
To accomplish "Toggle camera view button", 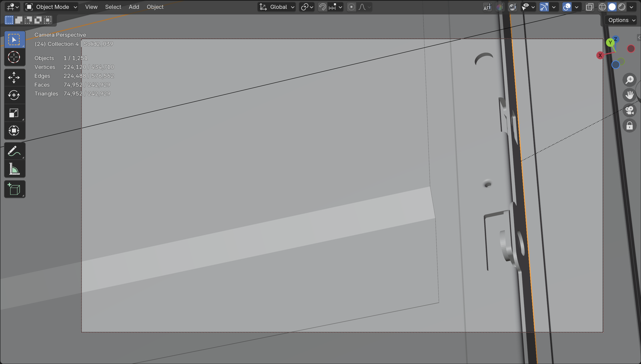I will 629,111.
